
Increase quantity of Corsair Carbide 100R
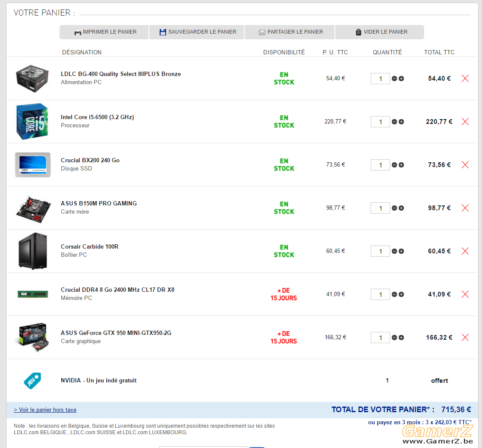401,251
